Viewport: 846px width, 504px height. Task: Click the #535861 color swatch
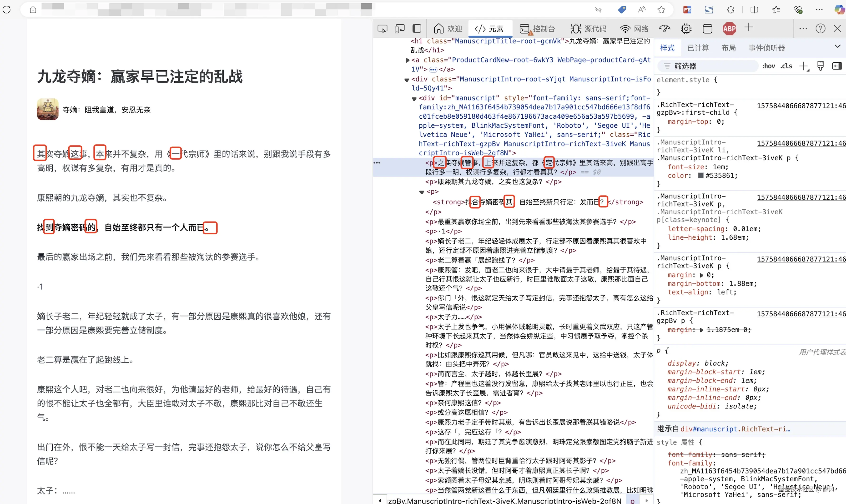(x=701, y=176)
